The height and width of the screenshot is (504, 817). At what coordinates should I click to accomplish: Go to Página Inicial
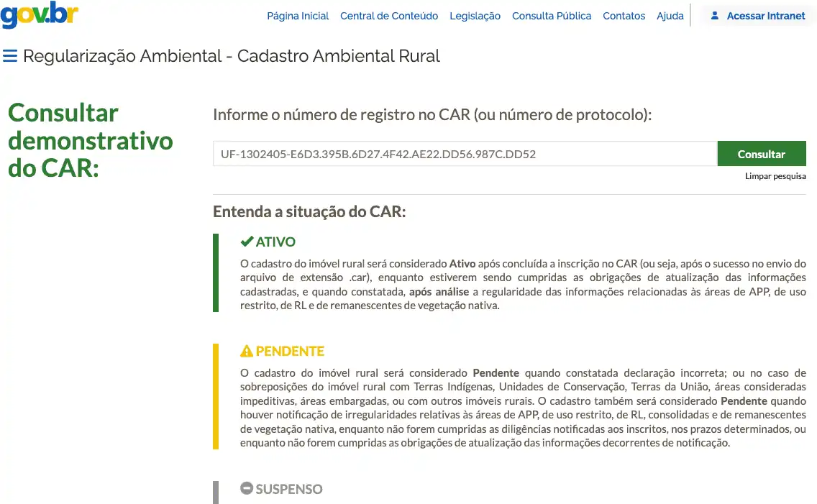pyautogui.click(x=298, y=16)
